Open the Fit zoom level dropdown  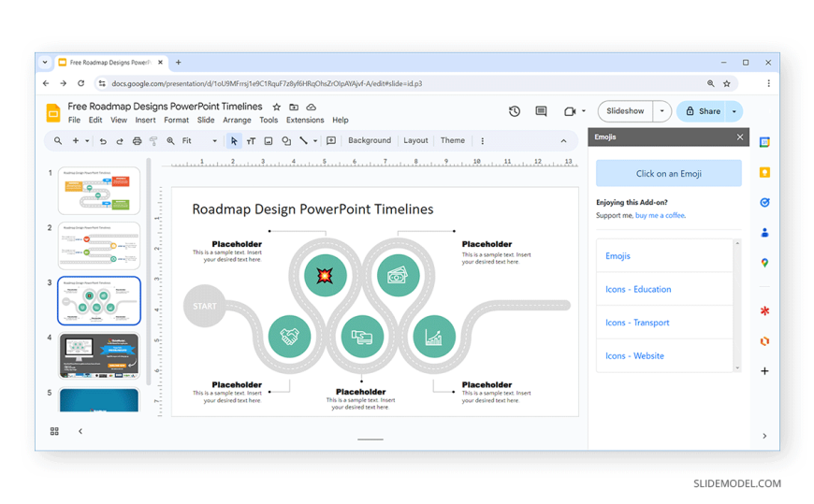(199, 140)
